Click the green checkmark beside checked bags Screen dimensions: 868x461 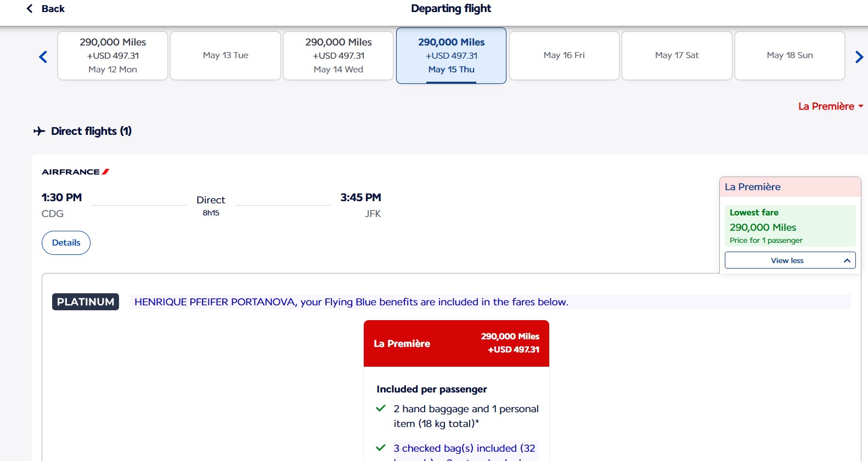381,448
